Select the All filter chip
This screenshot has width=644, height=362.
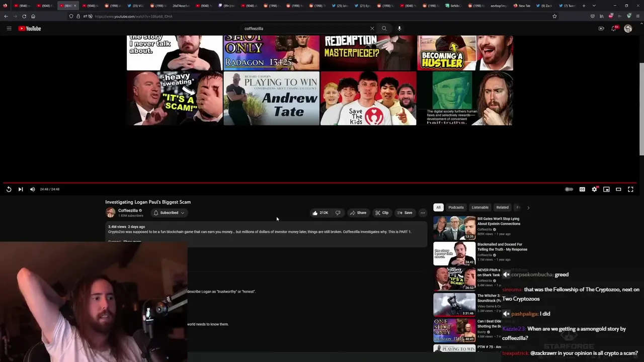[438, 207]
